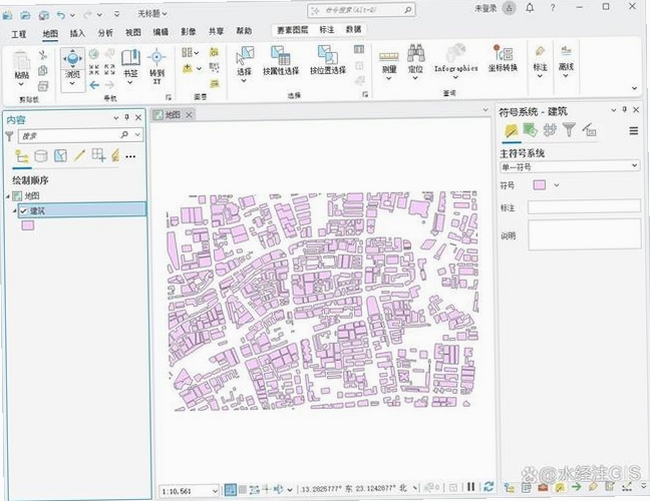Viewport: 650px width, 501px height.
Task: Click the Undo arrow in quick access
Action: pos(61,15)
